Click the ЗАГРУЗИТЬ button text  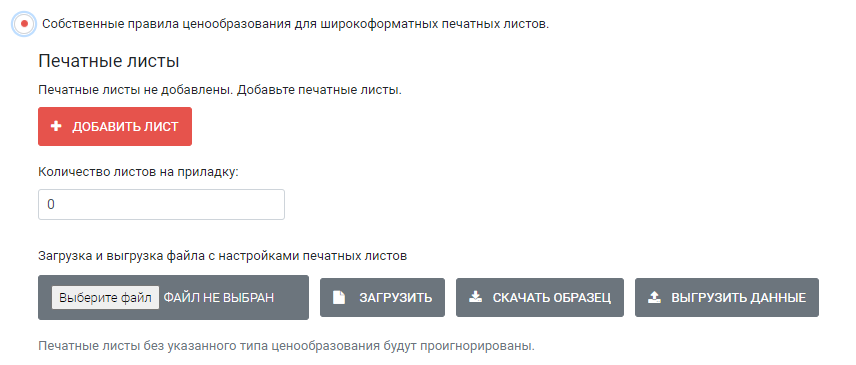396,298
